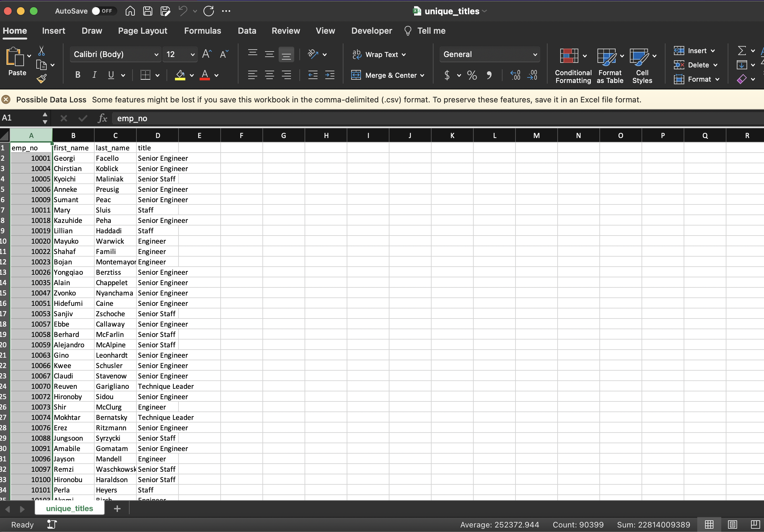Dismiss the Possible Data Loss warning
Screen dimensions: 764x532
6,99
